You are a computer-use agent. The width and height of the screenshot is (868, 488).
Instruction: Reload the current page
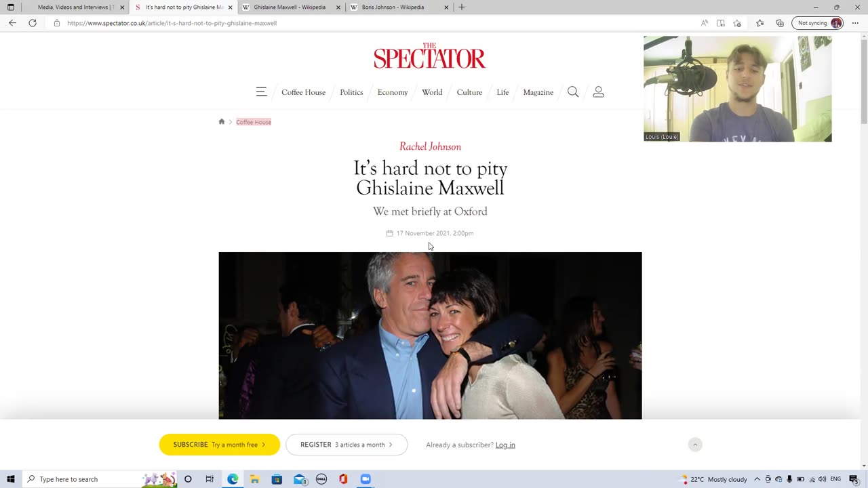click(x=32, y=23)
